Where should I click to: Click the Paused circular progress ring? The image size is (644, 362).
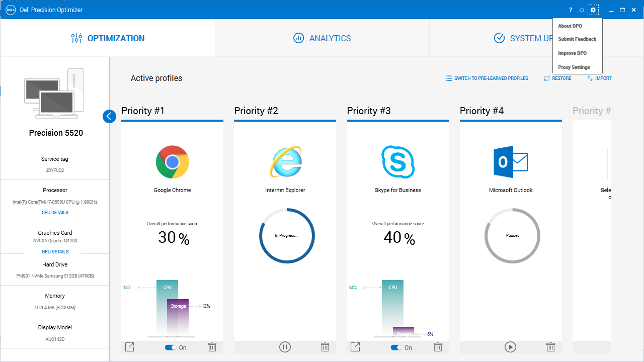point(512,235)
